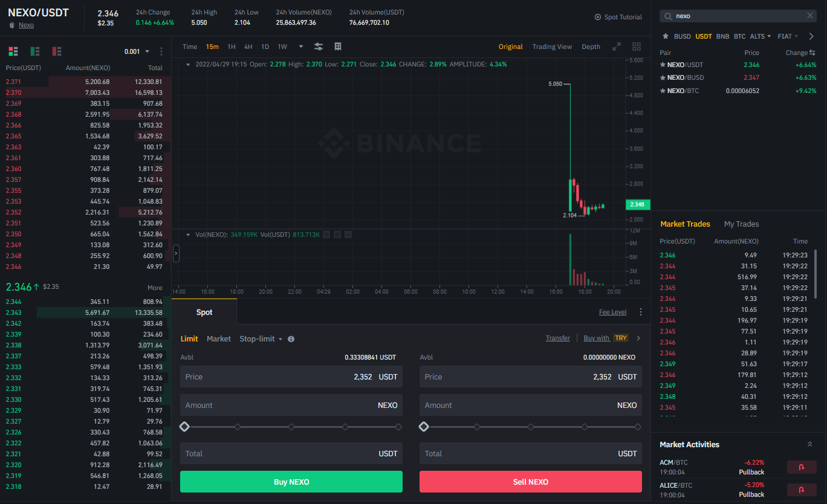This screenshot has height=504, width=827.
Task: Open ALICE/BTC pullback activity icon
Action: click(802, 489)
